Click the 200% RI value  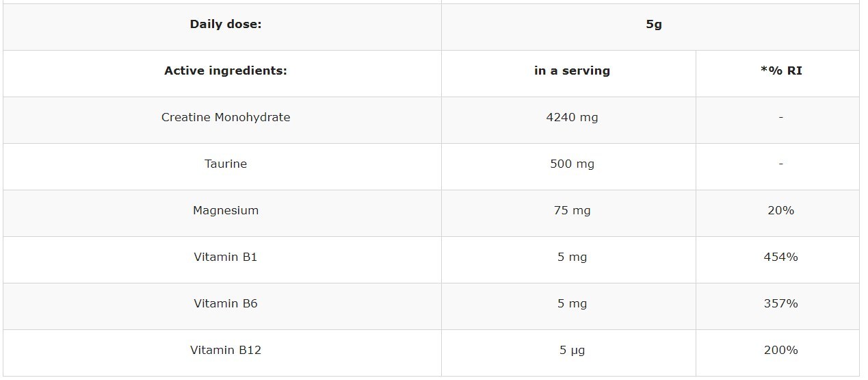pos(780,350)
